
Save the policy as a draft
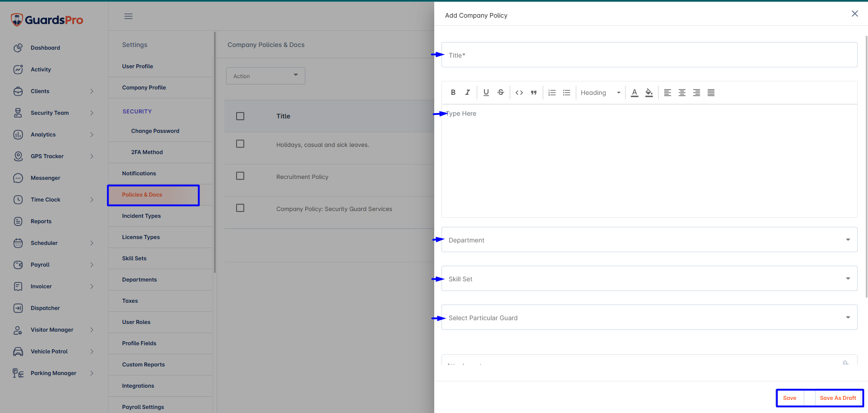[838, 398]
